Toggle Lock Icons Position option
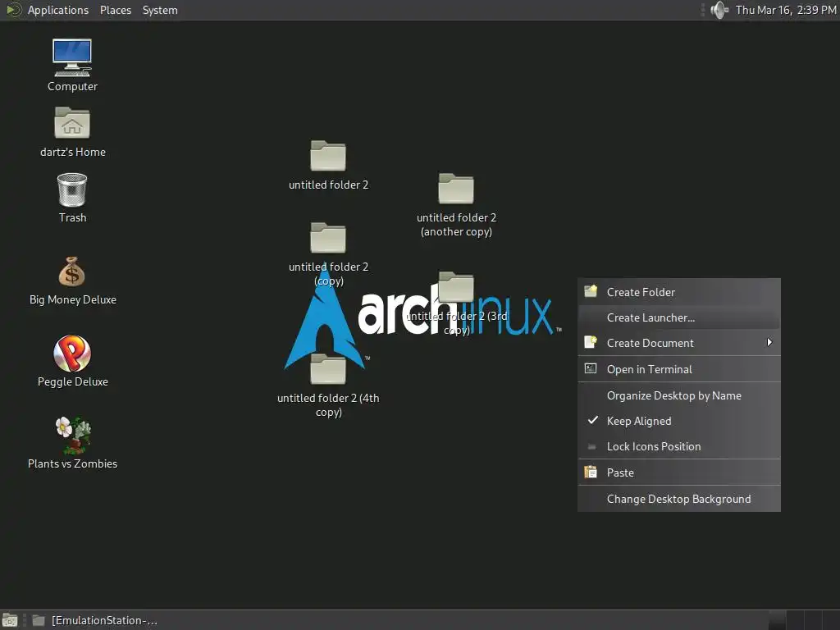 click(678, 446)
